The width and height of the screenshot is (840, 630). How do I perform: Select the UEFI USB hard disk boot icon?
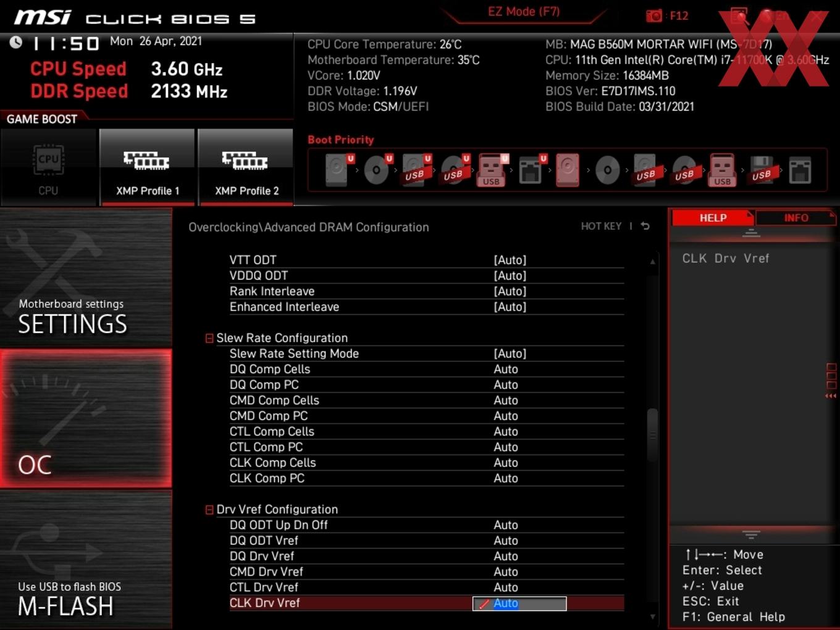coord(416,169)
